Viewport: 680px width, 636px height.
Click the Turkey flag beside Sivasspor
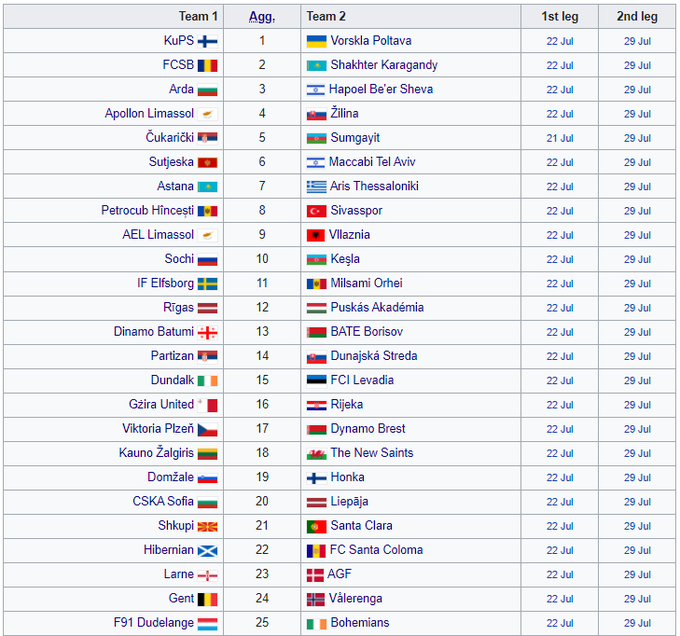316,211
